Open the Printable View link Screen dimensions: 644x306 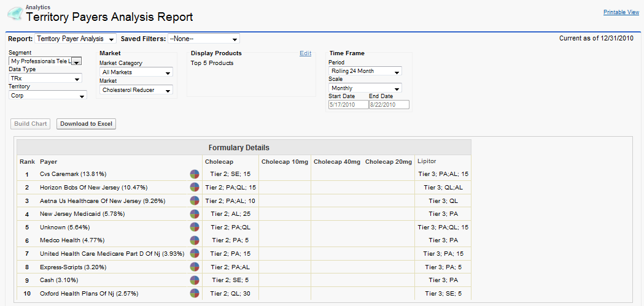(621, 12)
